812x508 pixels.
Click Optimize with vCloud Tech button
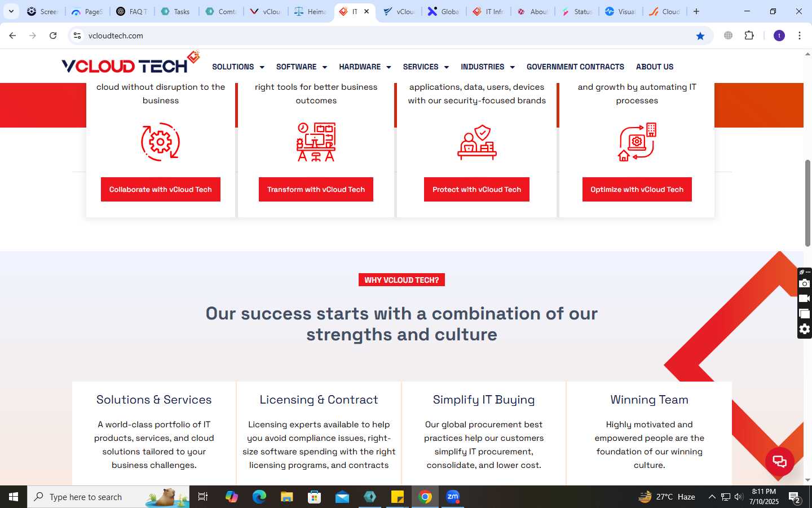pos(637,190)
